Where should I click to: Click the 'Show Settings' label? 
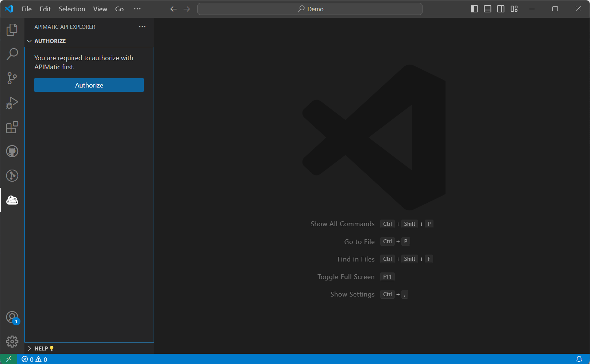coord(352,294)
